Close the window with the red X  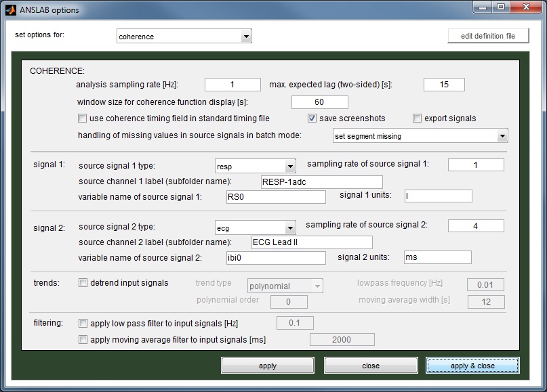(x=526, y=7)
